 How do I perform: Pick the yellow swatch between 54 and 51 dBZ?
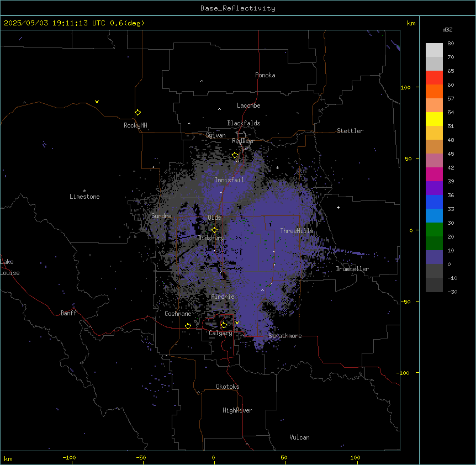point(434,119)
